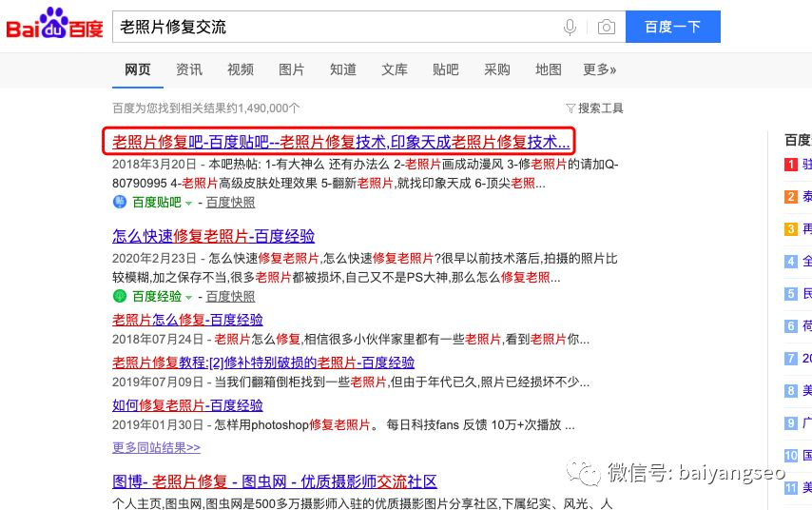Click the Baidu logo
The width and height of the screenshot is (812, 510).
coord(54,27)
